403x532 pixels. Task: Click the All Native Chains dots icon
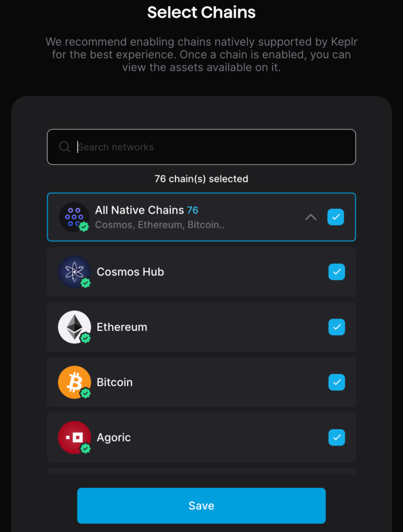(x=74, y=217)
